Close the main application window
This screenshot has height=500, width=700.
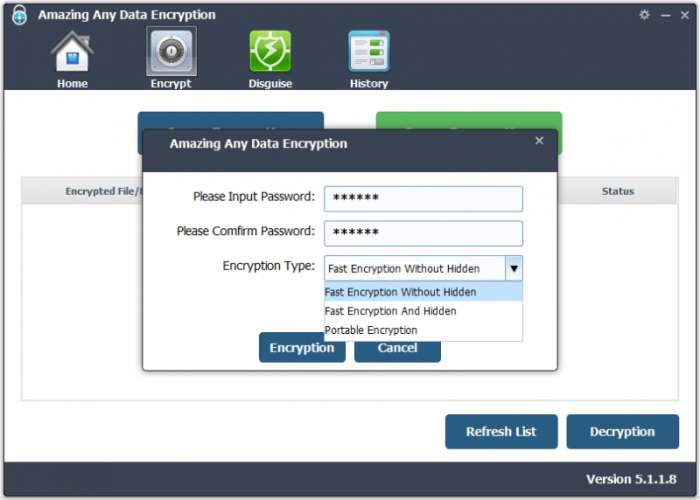click(685, 15)
